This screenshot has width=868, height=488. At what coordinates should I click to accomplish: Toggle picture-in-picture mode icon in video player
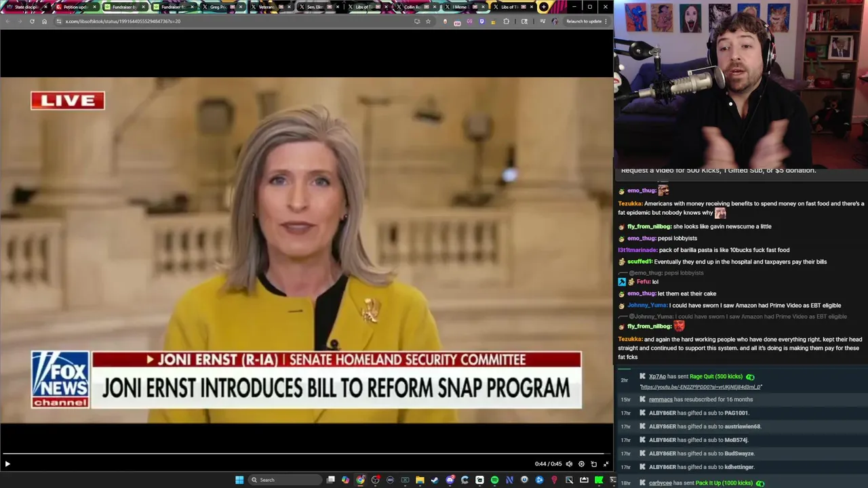click(x=593, y=464)
